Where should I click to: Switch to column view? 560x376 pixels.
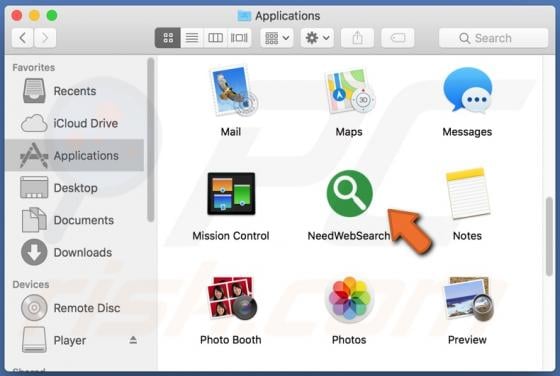click(215, 38)
